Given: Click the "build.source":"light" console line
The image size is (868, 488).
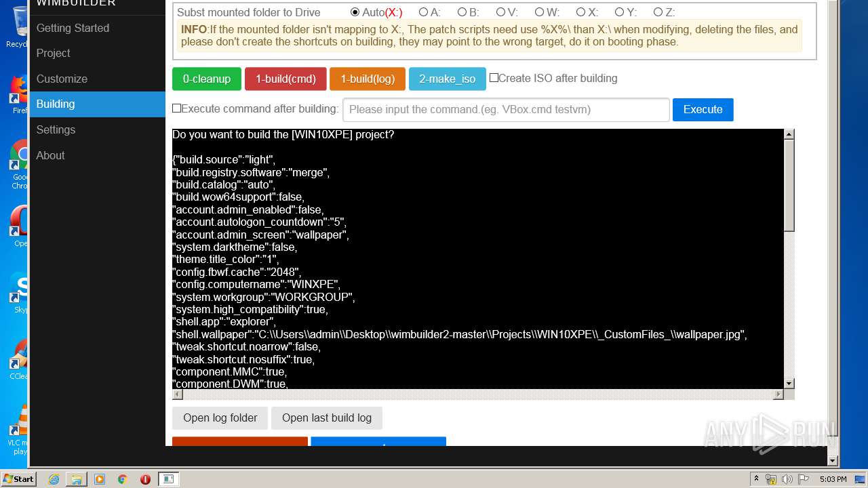Looking at the screenshot, I should click(x=224, y=160).
